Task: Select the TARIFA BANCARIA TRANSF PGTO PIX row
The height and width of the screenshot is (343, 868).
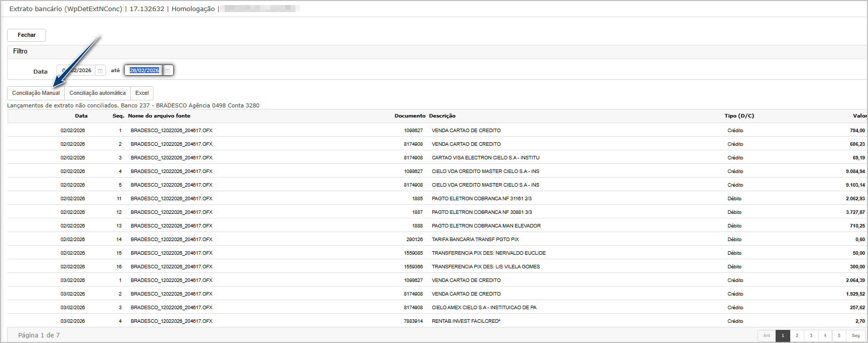Action: [475, 240]
